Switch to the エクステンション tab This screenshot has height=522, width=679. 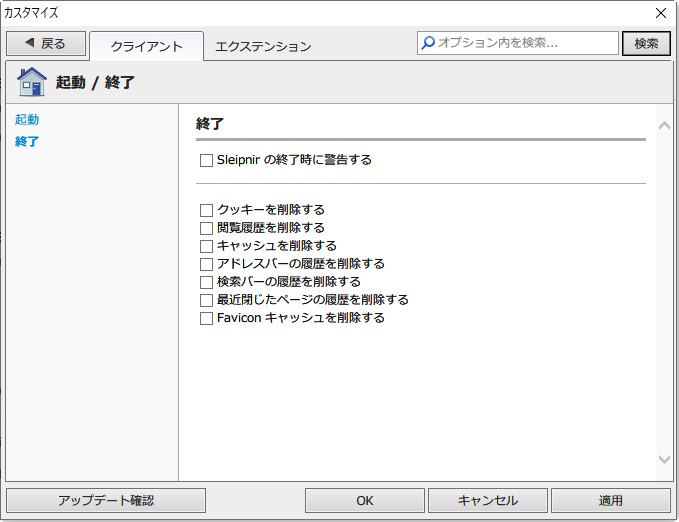point(263,46)
